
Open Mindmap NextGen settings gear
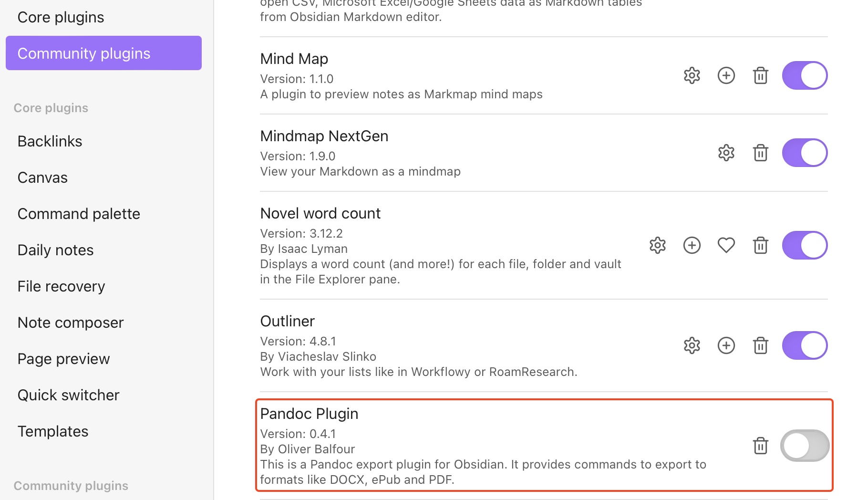726,153
